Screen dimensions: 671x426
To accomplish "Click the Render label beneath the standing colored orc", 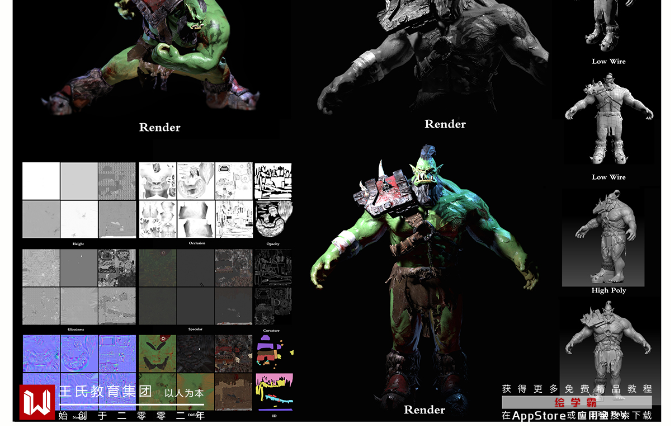I will 425,410.
